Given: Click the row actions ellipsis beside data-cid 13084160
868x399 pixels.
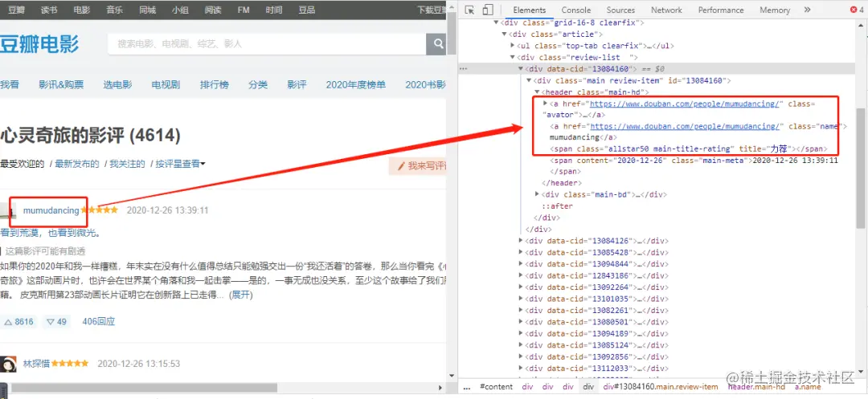Looking at the screenshot, I should coord(464,69).
